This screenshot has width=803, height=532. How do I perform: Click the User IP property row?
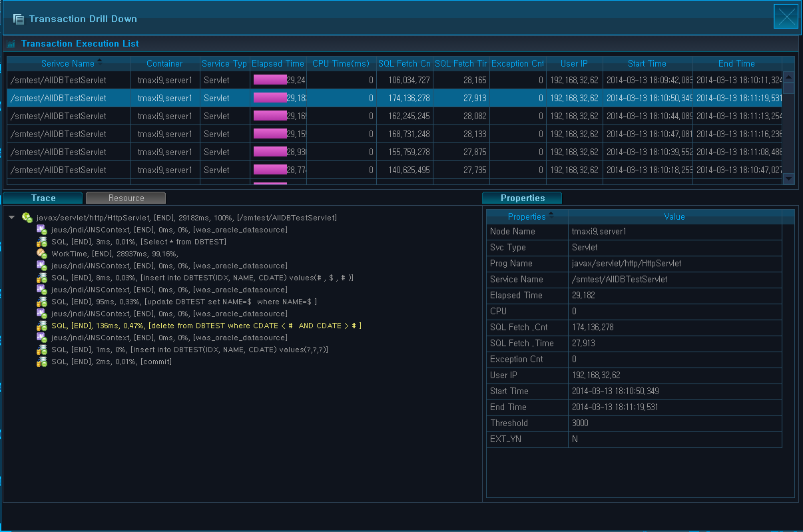point(634,376)
